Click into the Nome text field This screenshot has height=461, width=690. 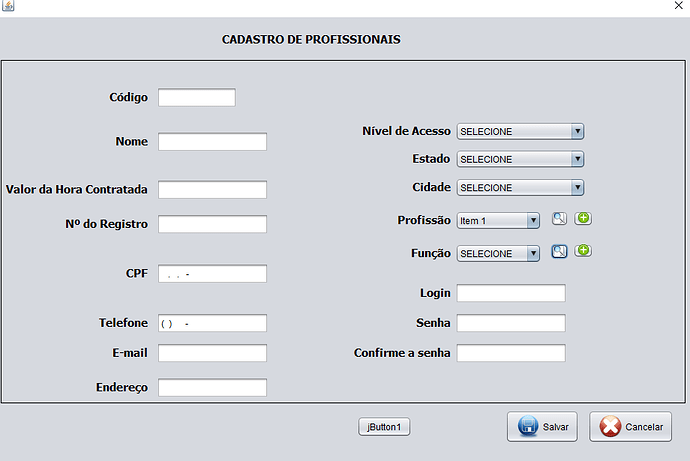coord(212,141)
